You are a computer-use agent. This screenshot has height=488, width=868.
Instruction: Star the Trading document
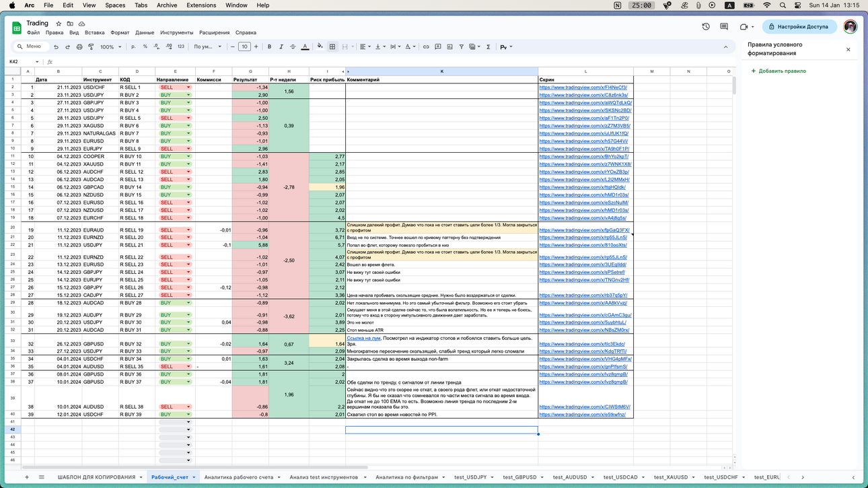[x=59, y=24]
